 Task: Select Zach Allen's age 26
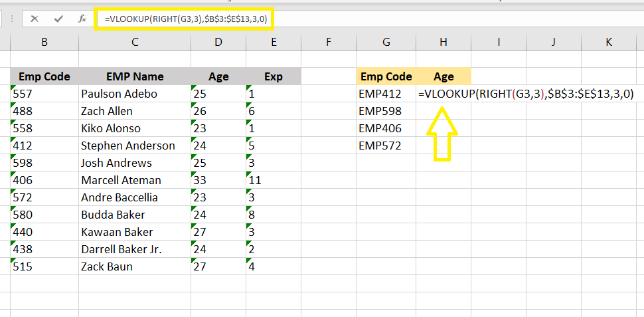pyautogui.click(x=218, y=111)
